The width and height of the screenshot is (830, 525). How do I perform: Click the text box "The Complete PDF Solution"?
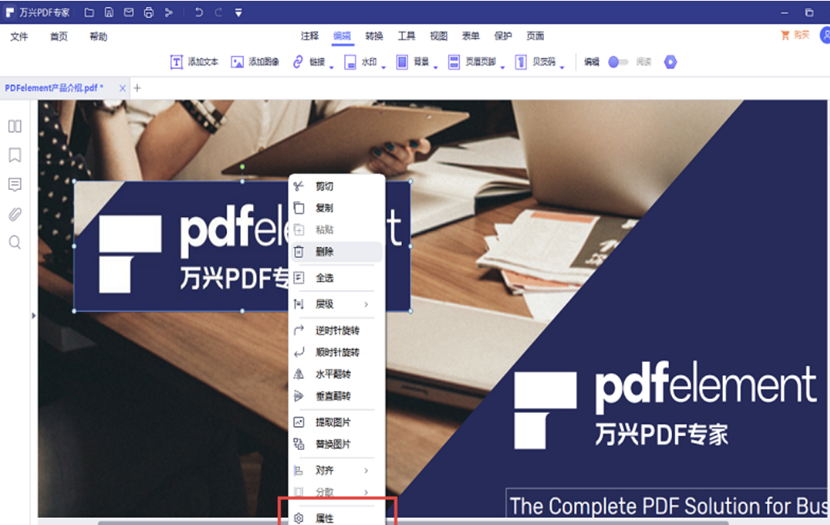[668, 504]
